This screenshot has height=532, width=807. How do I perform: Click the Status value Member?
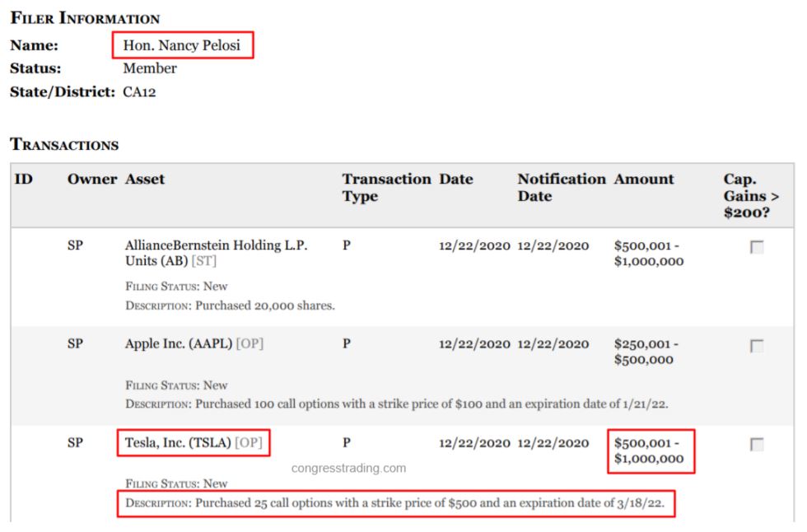tap(150, 68)
